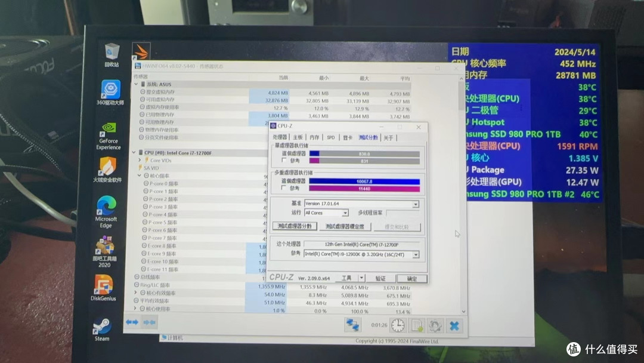Switch to the 显卡 tab in CPU-Z
The height and width of the screenshot is (363, 644).
tap(348, 138)
